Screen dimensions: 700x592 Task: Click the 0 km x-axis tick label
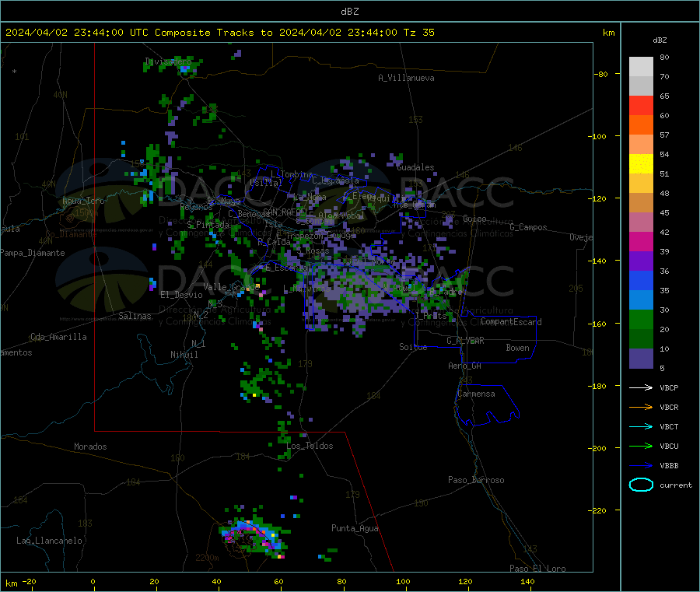click(x=93, y=581)
